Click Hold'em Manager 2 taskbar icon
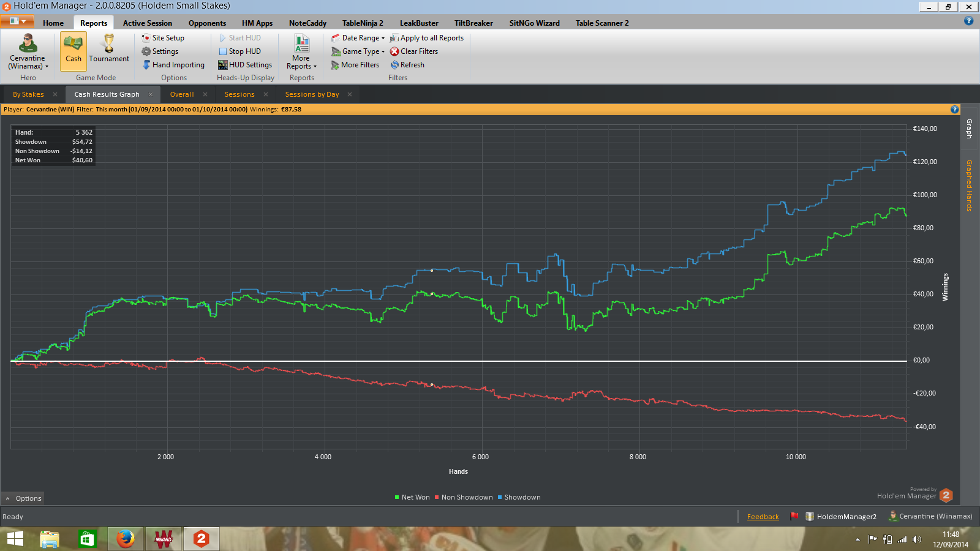 202,539
